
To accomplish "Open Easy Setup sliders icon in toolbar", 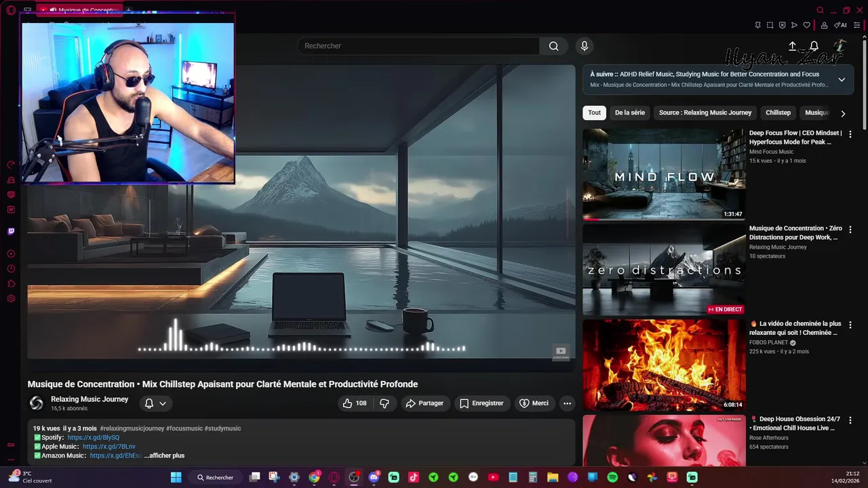I will (x=856, y=25).
